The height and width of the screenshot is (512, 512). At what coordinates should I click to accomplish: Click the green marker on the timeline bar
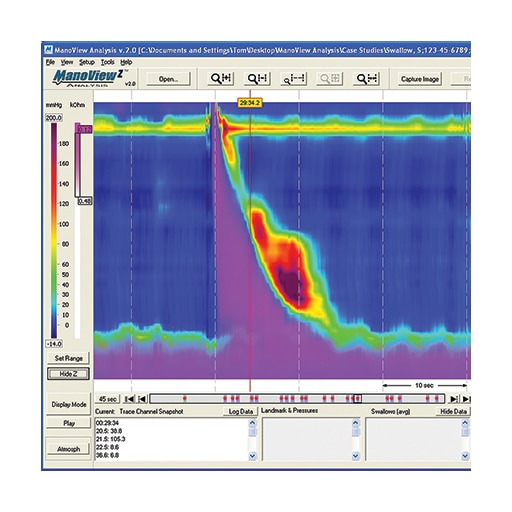[x=185, y=398]
